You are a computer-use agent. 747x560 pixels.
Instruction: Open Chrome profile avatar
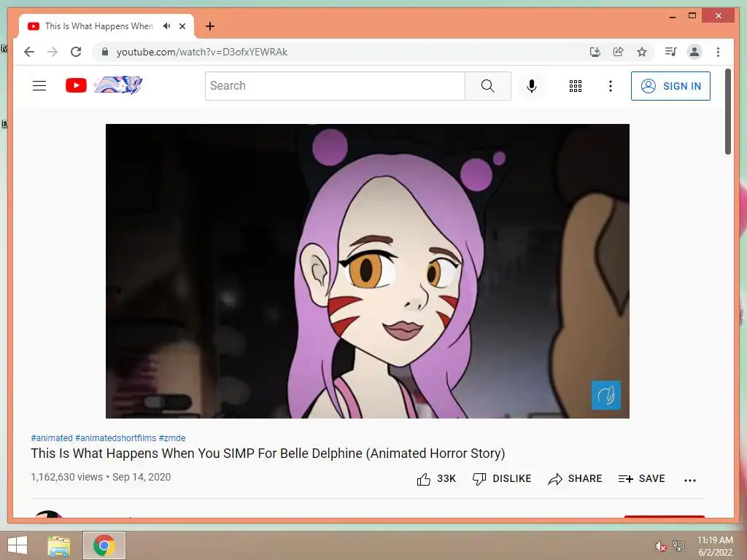point(694,52)
